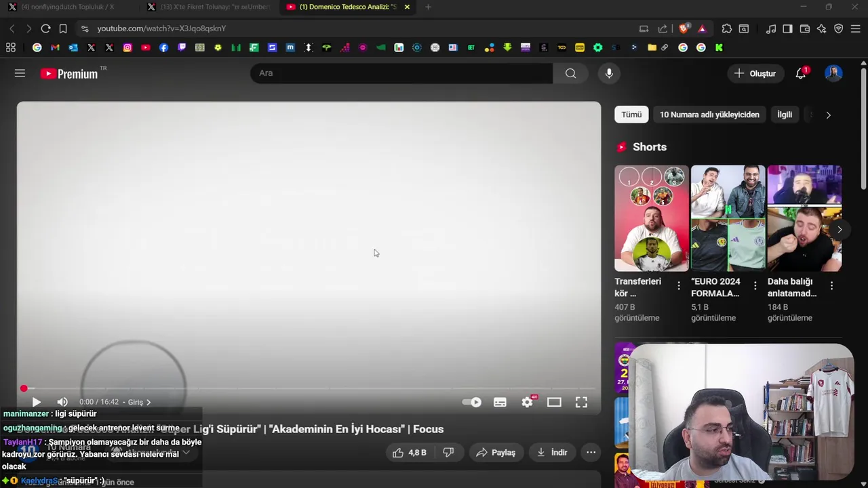Screen dimensions: 868x488
Task: Go forward in browser history
Action: 28,28
